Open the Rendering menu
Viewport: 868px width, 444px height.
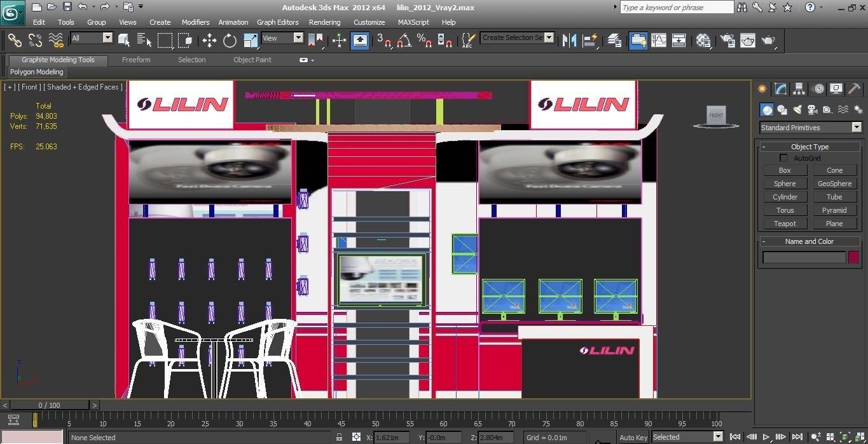coord(324,22)
